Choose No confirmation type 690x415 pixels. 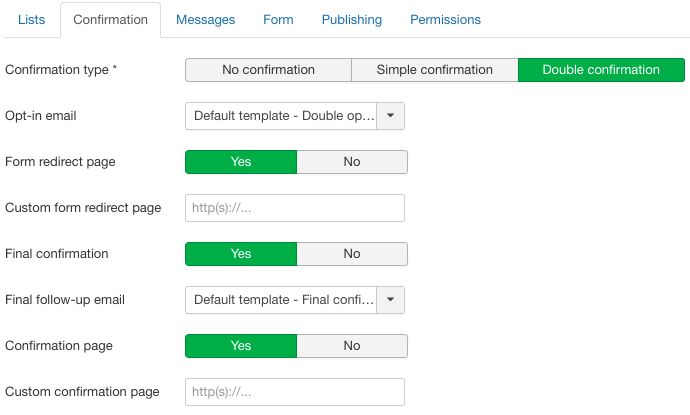coord(268,70)
